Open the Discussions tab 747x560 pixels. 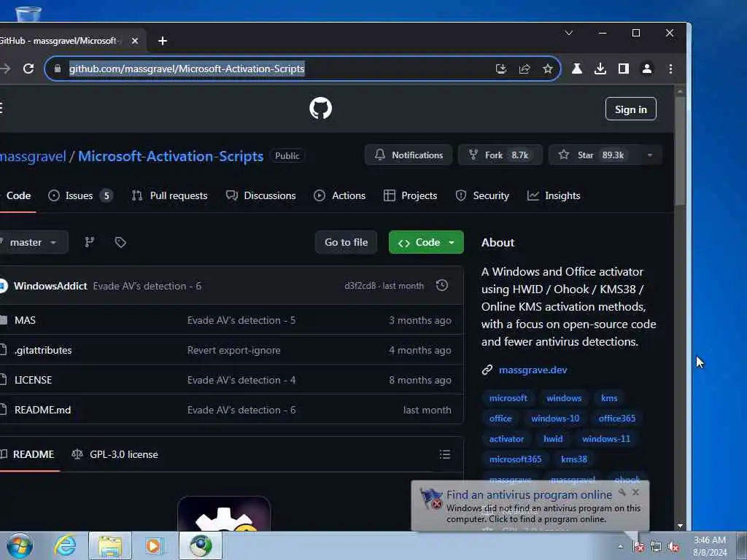click(x=260, y=195)
